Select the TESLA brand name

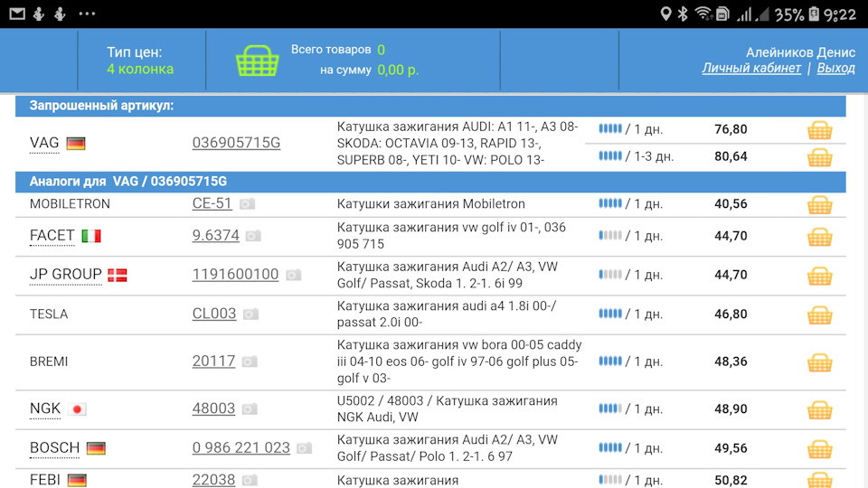(x=49, y=314)
